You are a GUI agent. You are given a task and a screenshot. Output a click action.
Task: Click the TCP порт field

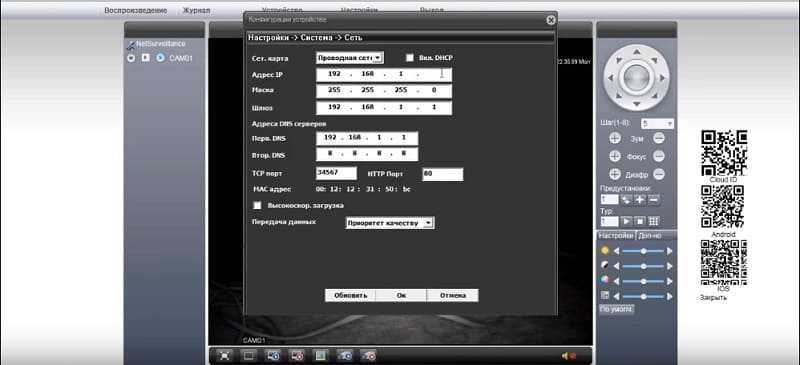pos(336,173)
